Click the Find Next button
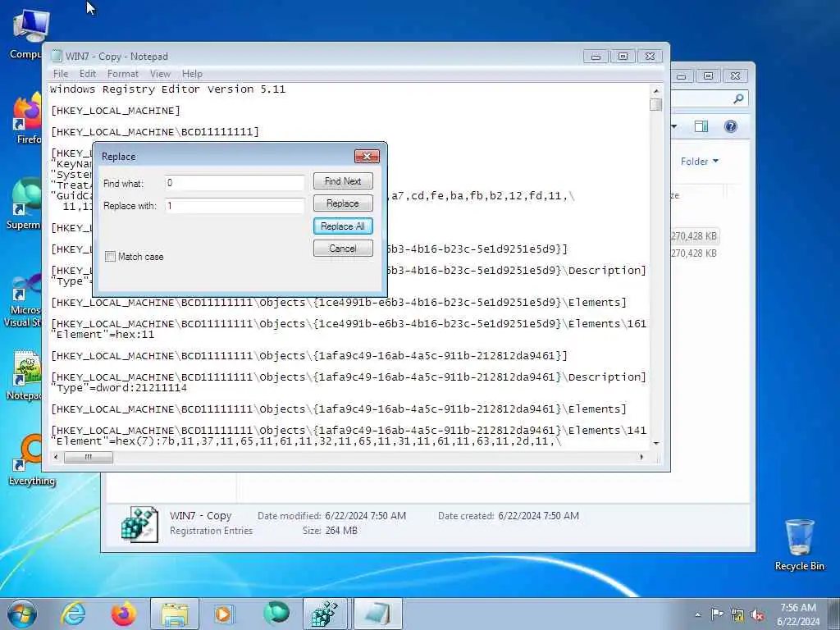The width and height of the screenshot is (840, 630). (x=343, y=181)
